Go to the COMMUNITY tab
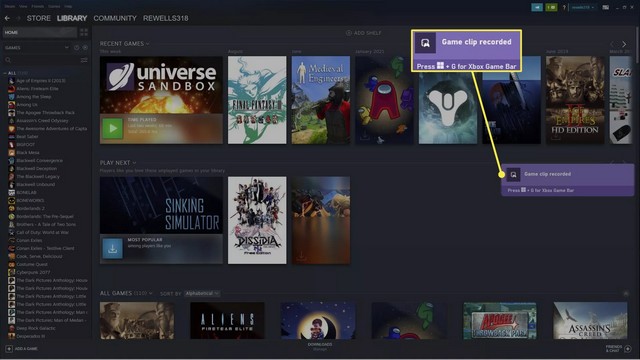This screenshot has height=360, width=640. 115,18
